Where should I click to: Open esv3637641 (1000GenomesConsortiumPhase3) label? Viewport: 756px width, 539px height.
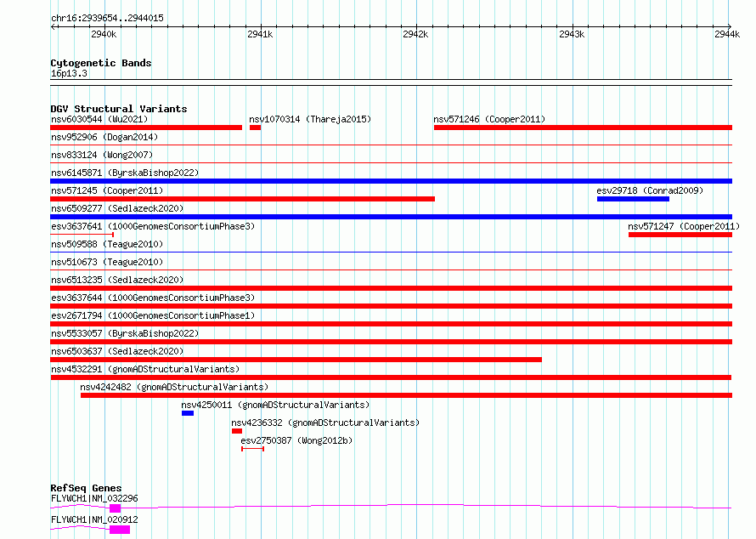[153, 226]
